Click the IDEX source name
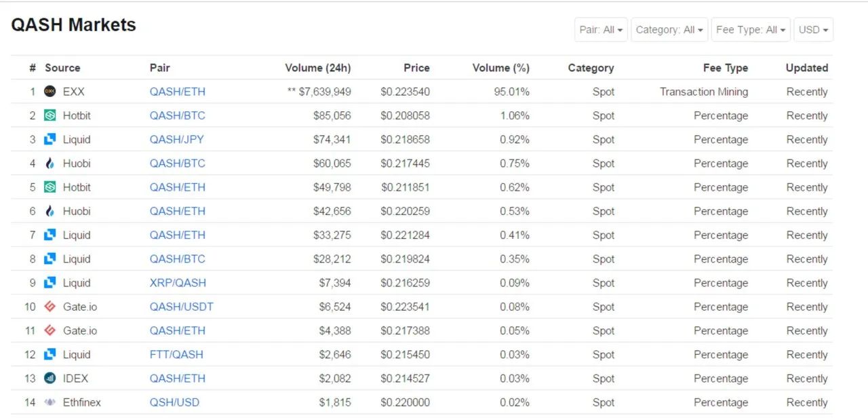This screenshot has height=420, width=868. tap(75, 378)
